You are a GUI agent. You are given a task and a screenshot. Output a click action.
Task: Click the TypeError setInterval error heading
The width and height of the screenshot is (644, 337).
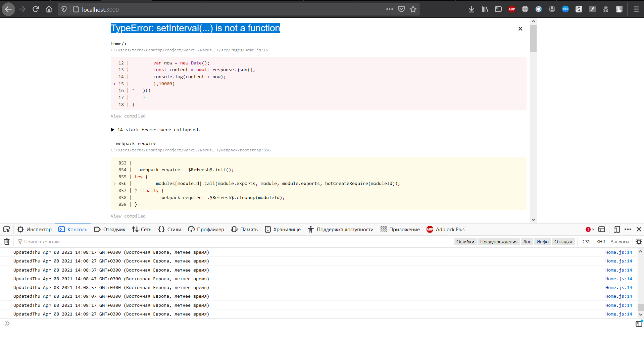pos(195,28)
